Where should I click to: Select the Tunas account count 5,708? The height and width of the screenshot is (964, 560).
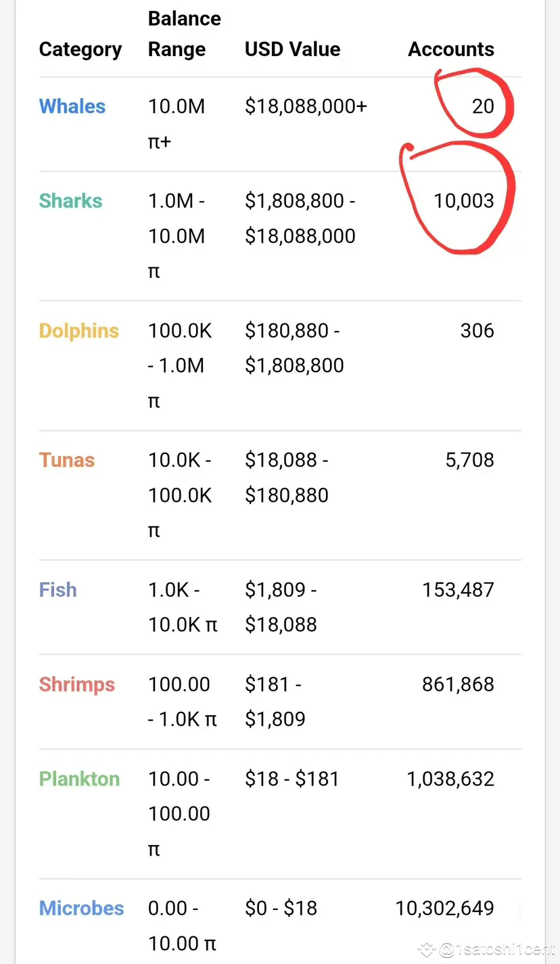469,460
